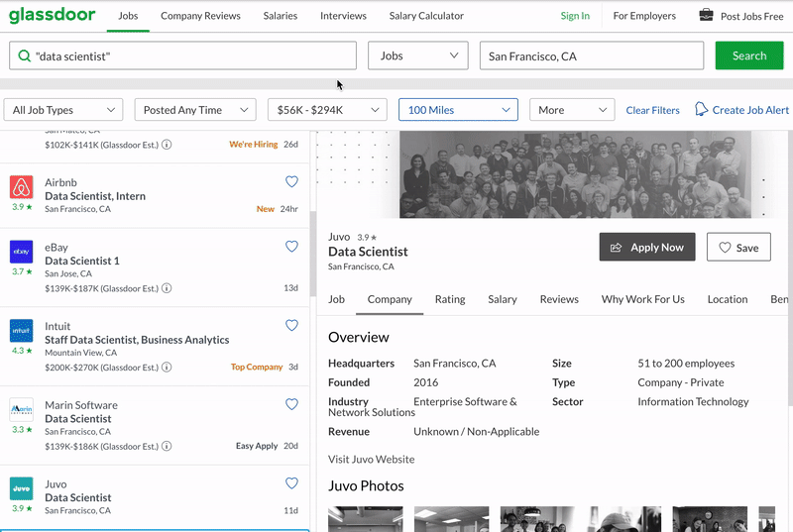Screen dimensions: 793x532
Task: Click the search magnifier icon in keyword field
Action: 24,55
